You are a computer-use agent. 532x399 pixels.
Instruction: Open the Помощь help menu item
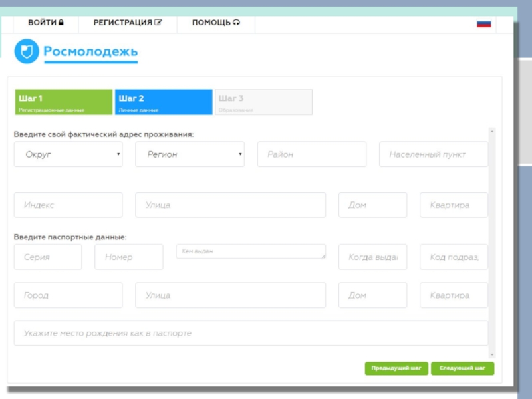point(215,23)
